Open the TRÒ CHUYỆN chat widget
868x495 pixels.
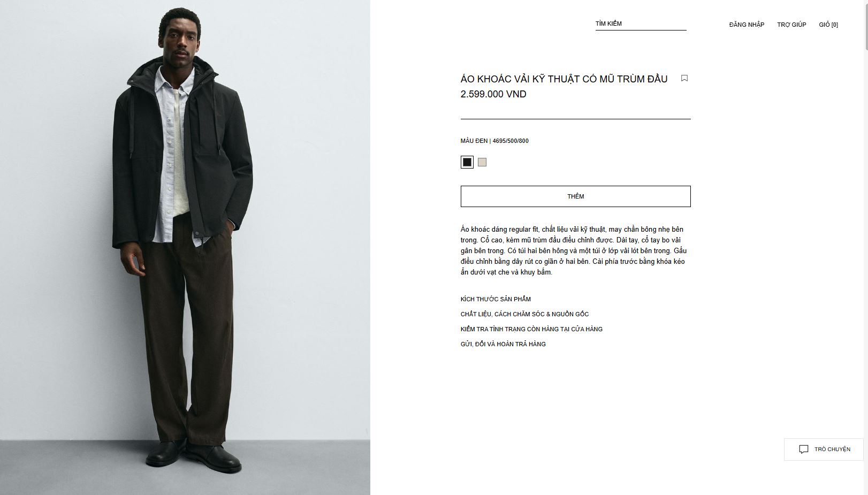[x=824, y=450]
